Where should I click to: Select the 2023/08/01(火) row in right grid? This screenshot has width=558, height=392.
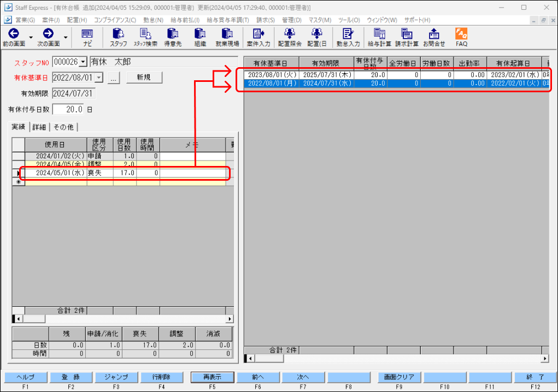click(x=396, y=75)
